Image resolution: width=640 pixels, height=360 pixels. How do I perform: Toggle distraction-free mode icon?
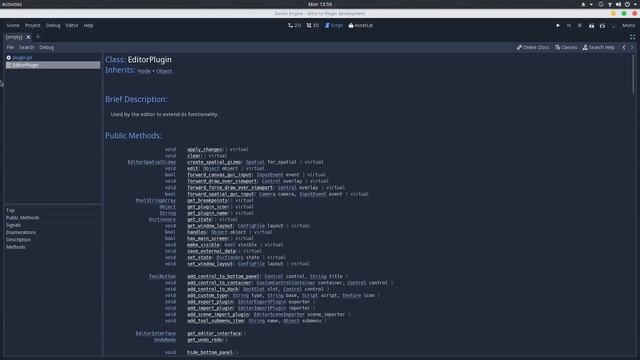click(x=632, y=37)
